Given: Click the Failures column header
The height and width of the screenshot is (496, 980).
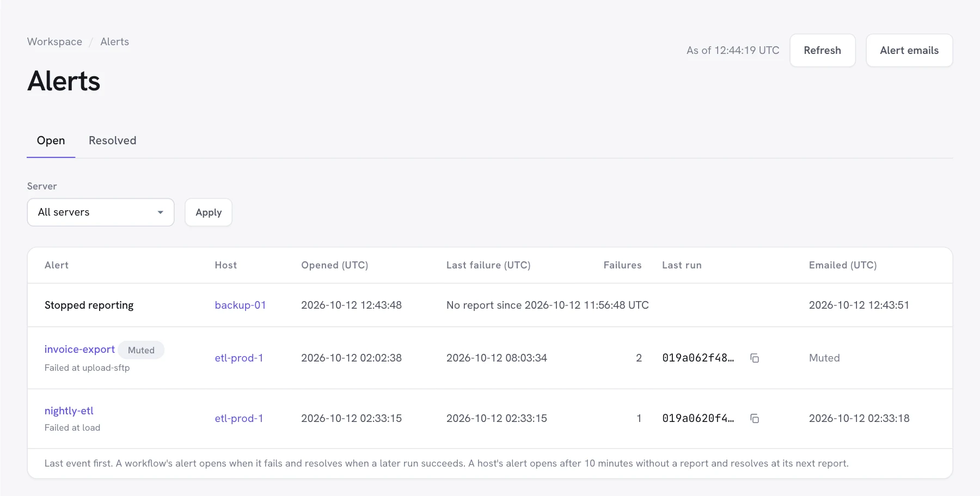Looking at the screenshot, I should [622, 265].
